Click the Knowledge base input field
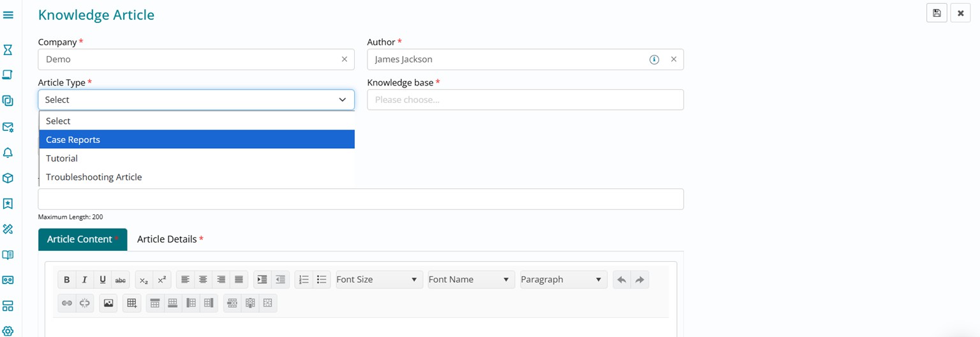Viewport: 980px width, 337px height. 525,100
